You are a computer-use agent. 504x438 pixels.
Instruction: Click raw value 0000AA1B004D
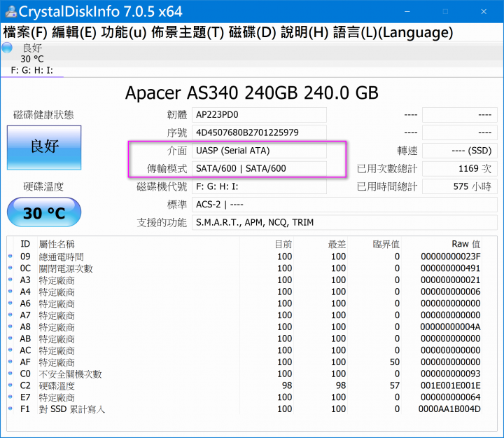point(449,409)
